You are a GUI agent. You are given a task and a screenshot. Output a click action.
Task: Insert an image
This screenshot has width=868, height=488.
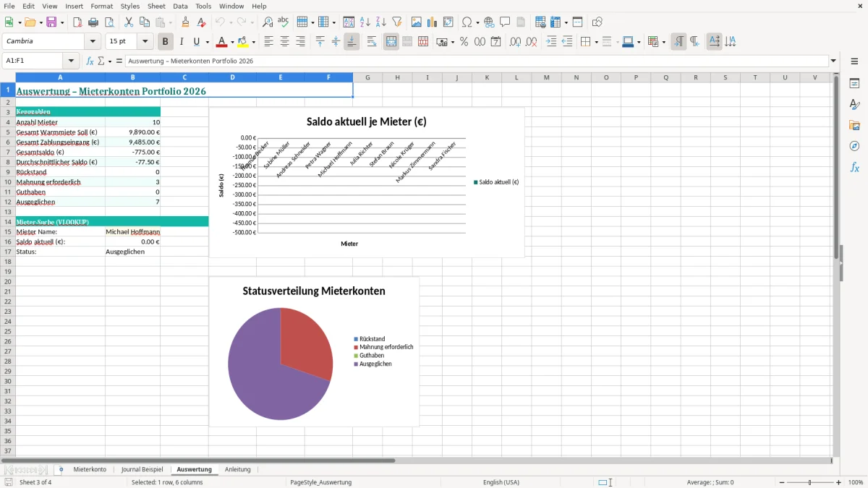(417, 22)
